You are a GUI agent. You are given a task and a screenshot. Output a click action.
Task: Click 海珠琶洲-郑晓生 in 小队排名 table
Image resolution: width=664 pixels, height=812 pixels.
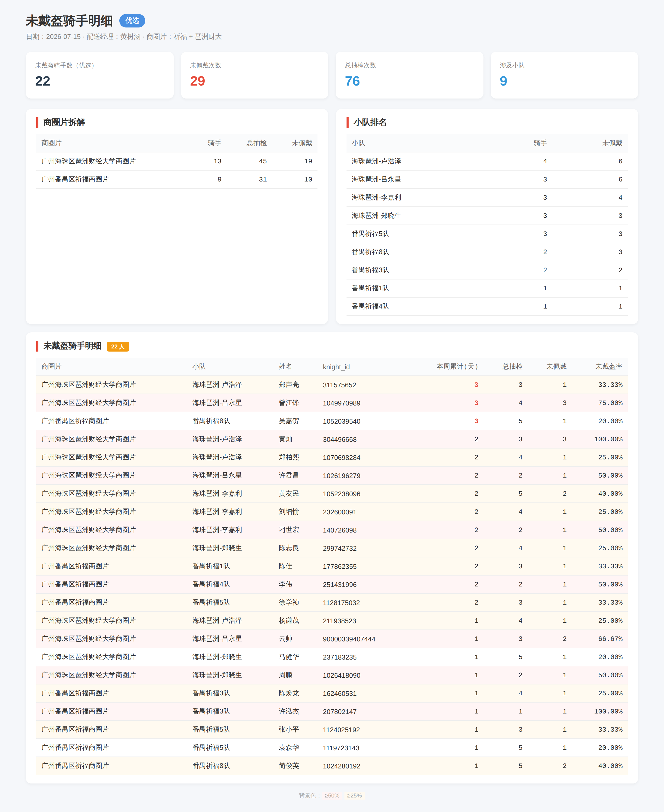(376, 216)
